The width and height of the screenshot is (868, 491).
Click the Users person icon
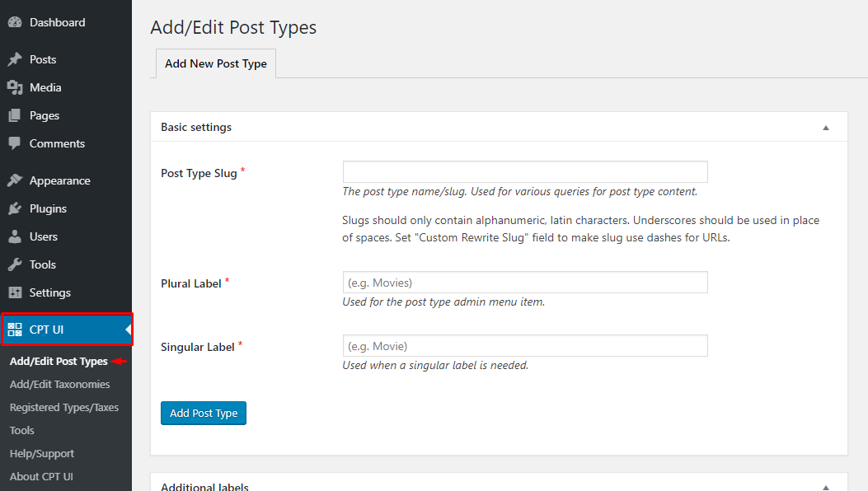pos(15,237)
